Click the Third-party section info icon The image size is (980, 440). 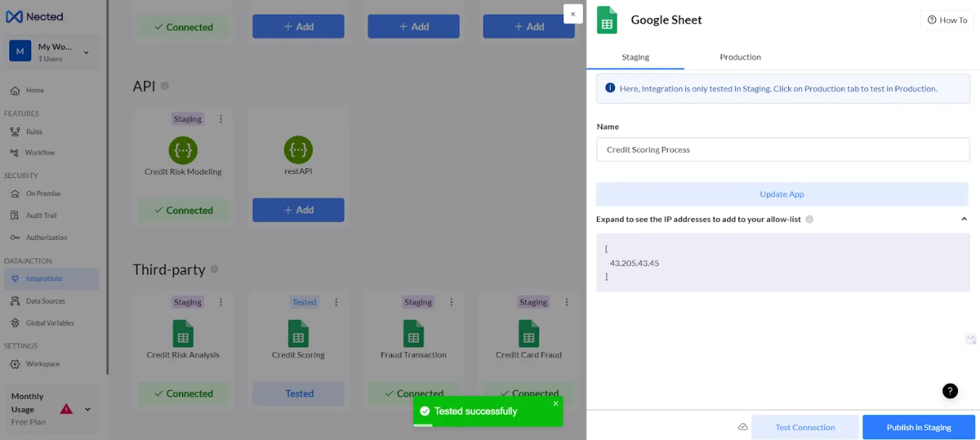click(x=214, y=269)
